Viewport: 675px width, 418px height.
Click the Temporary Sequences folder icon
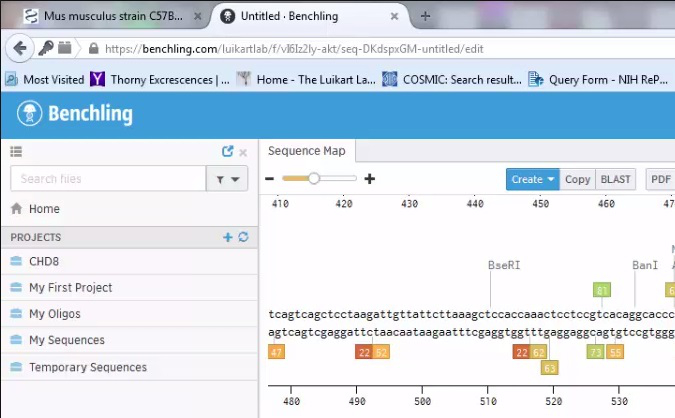[x=16, y=367]
